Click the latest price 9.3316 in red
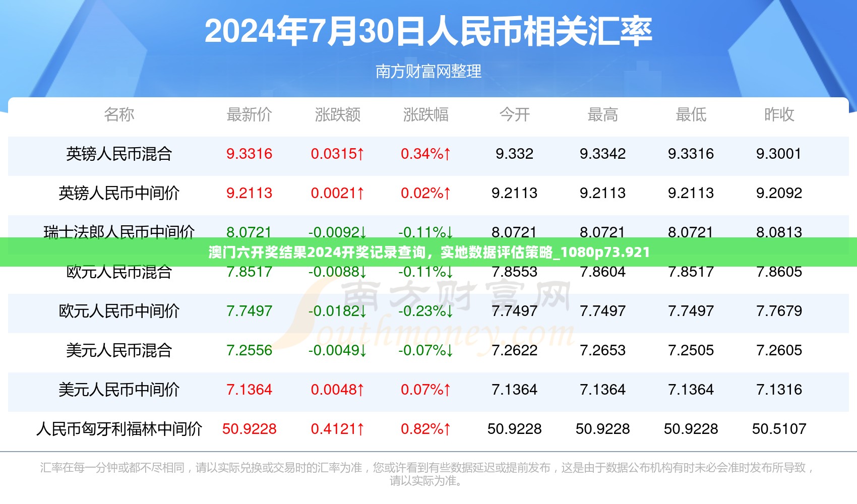Screen dimensions: 857x504 [249, 154]
